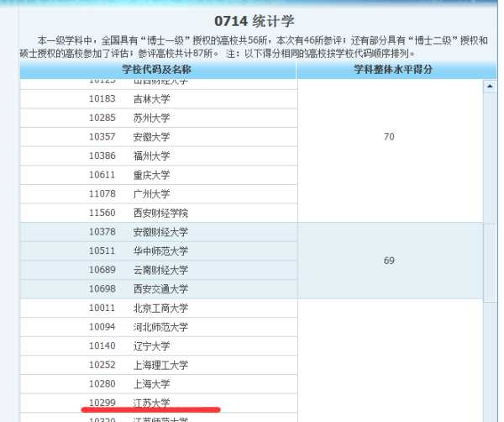Select the 10285 苏州大学 row
The width and height of the screenshot is (504, 422).
(x=159, y=118)
